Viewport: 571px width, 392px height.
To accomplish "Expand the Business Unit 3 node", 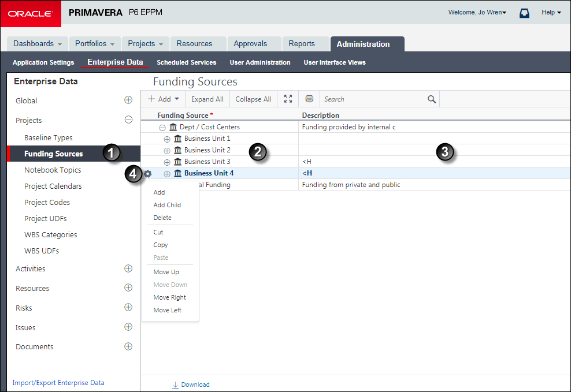I will click(167, 163).
